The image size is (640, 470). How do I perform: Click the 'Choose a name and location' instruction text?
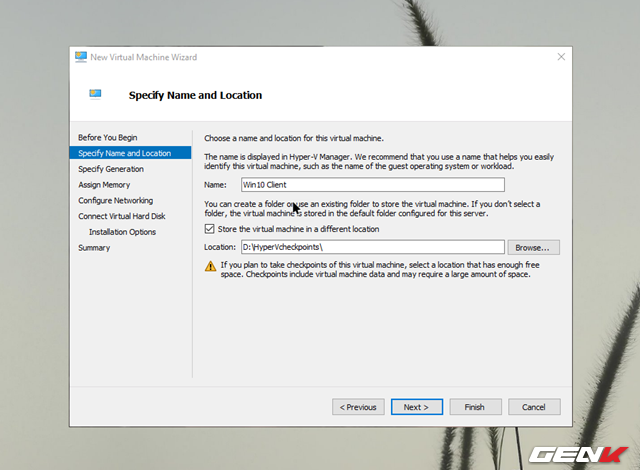[294, 138]
